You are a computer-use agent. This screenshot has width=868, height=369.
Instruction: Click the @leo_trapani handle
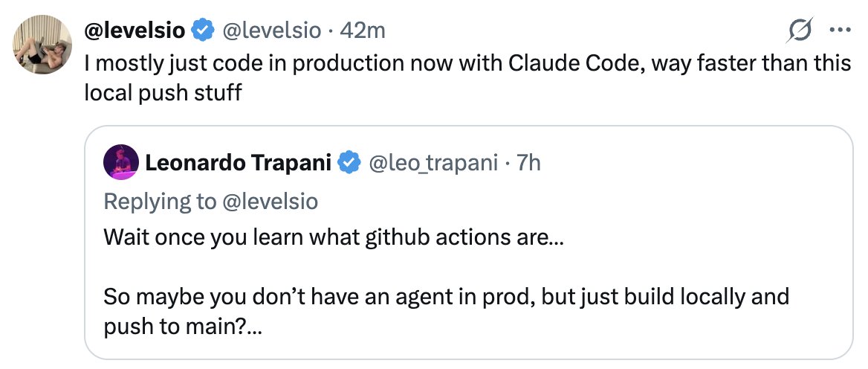point(433,161)
